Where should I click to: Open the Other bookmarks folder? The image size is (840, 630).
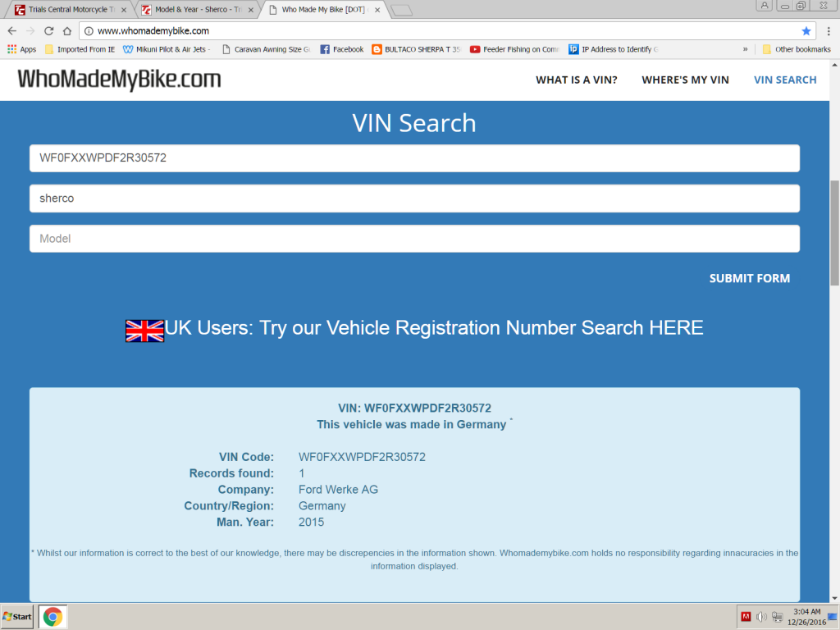pos(796,49)
